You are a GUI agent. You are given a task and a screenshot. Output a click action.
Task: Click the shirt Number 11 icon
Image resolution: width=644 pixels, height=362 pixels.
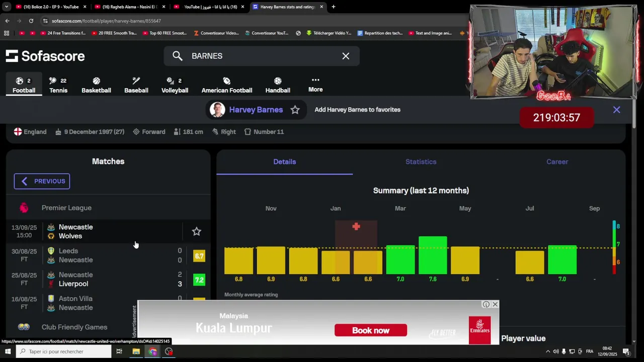[x=248, y=132]
